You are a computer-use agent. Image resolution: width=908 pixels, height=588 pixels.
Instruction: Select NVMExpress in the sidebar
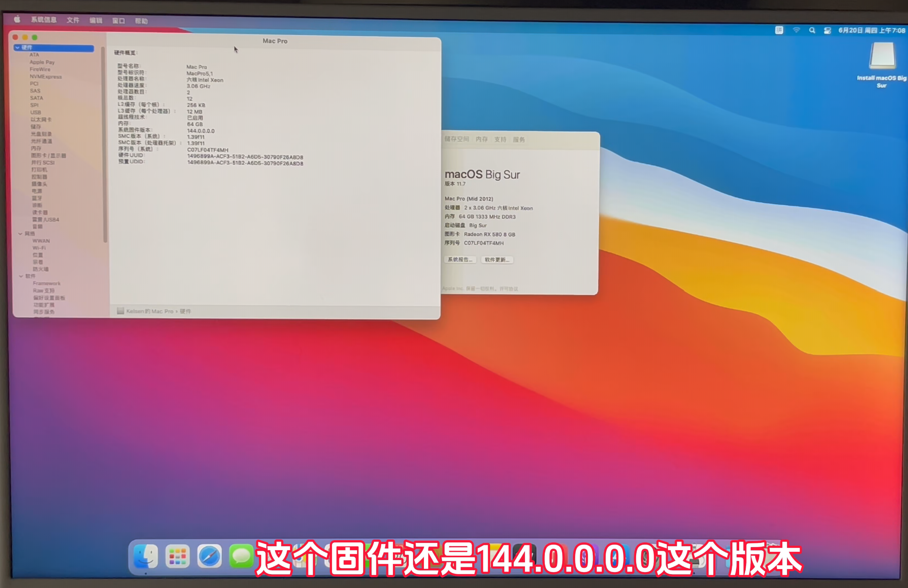pos(46,77)
